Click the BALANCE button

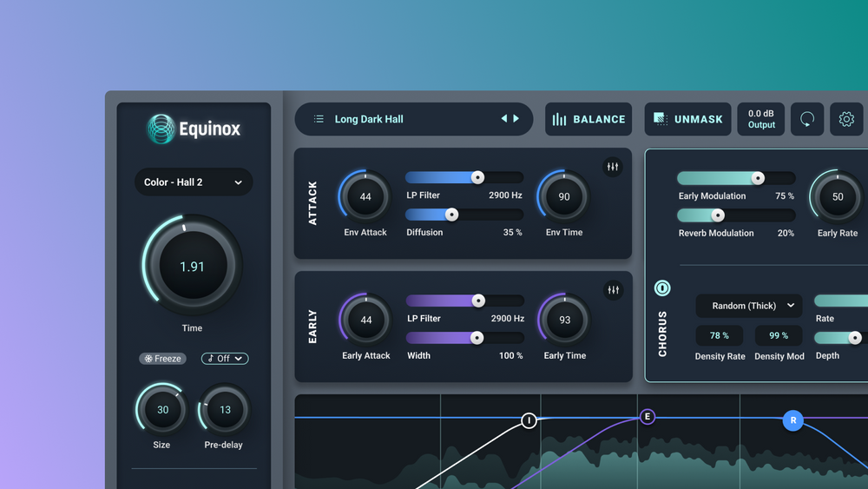[x=589, y=119]
